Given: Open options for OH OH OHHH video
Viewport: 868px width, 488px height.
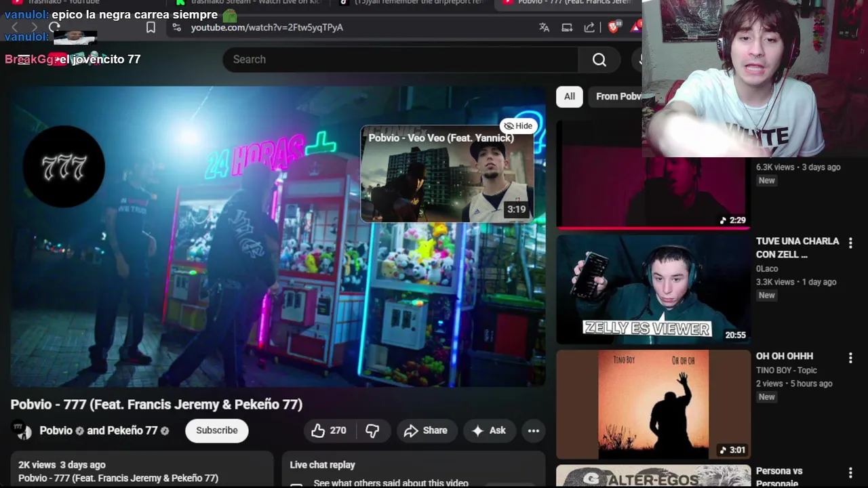Looking at the screenshot, I should tap(850, 358).
